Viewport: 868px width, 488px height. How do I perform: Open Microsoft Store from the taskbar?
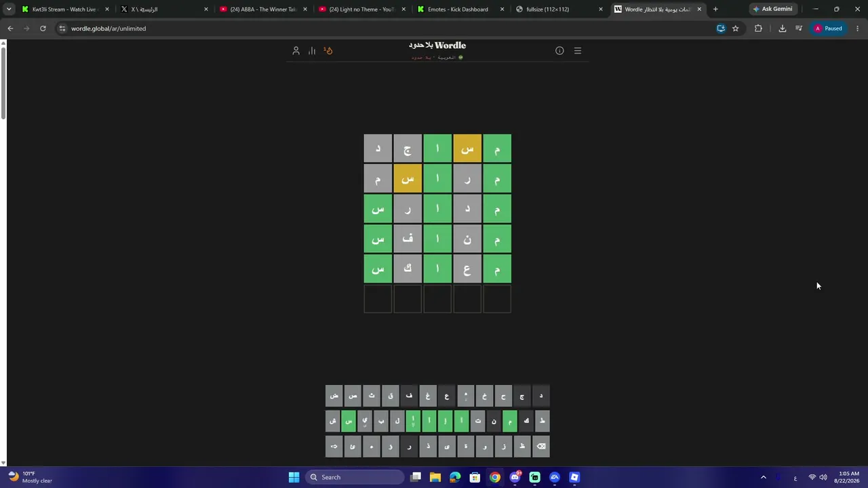pos(475,477)
